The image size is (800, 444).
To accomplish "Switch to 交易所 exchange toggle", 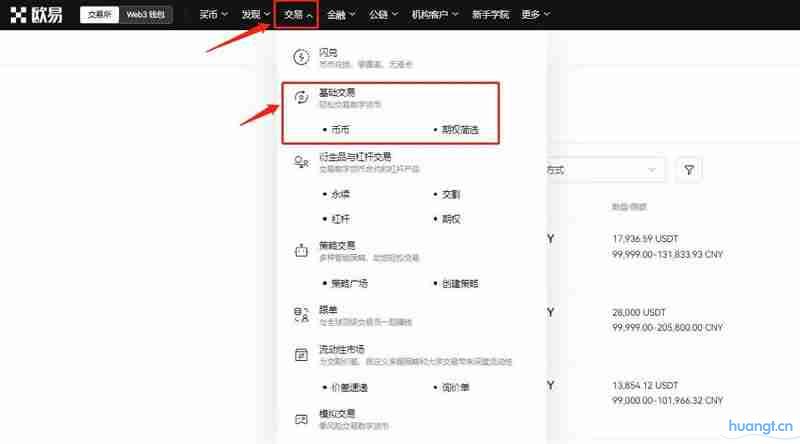I will coord(101,15).
